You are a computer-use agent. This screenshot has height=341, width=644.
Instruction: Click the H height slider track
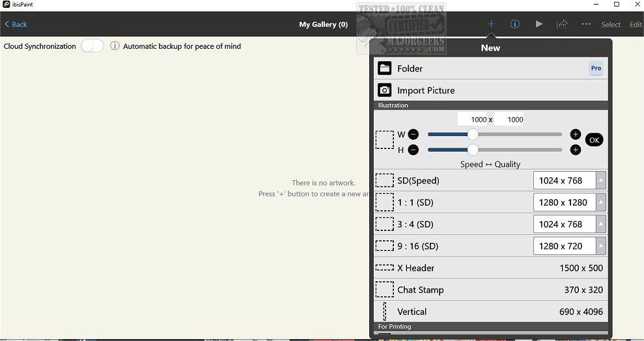494,150
